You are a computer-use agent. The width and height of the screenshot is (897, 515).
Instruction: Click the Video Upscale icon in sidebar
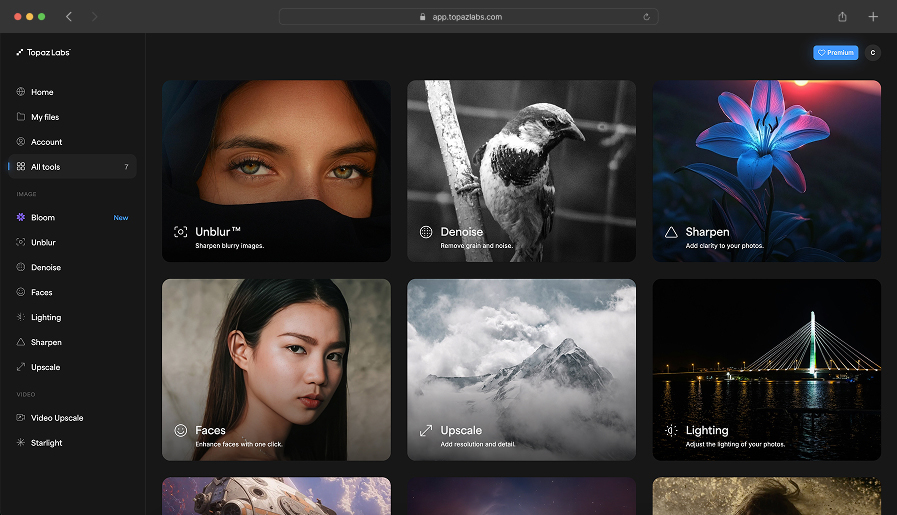click(21, 418)
